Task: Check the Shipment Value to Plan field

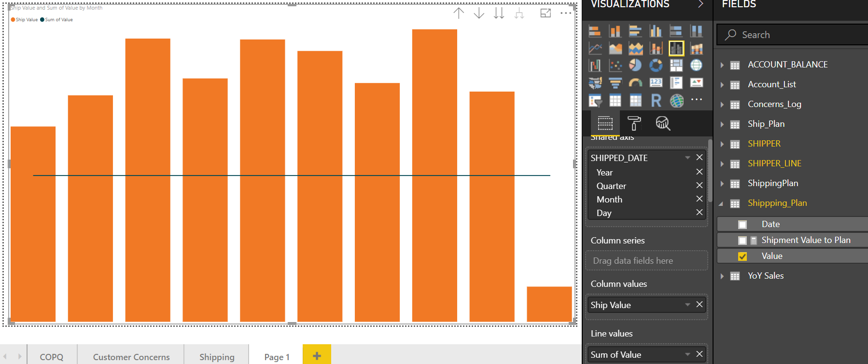Action: coord(742,241)
